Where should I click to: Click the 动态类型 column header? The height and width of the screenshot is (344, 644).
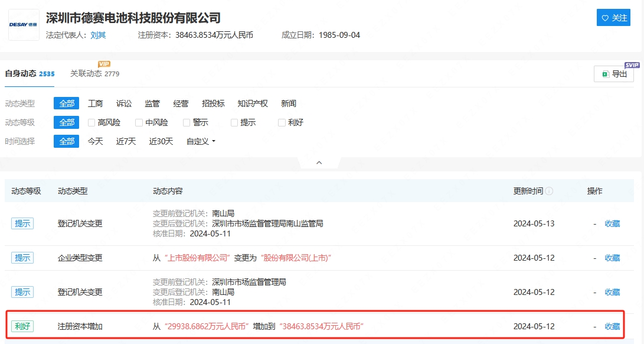point(73,191)
